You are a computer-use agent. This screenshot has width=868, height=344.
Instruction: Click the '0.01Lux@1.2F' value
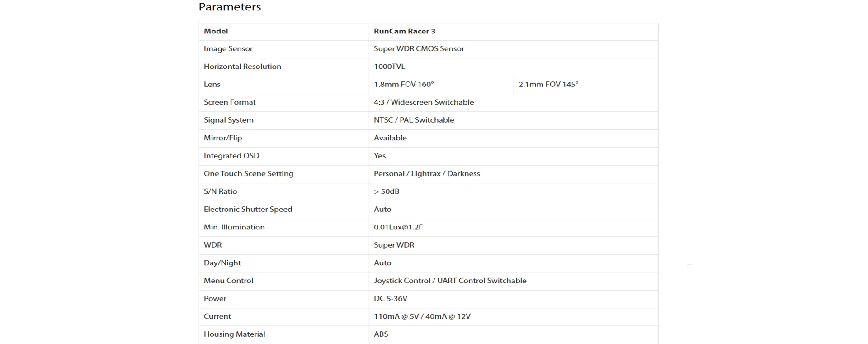(398, 227)
